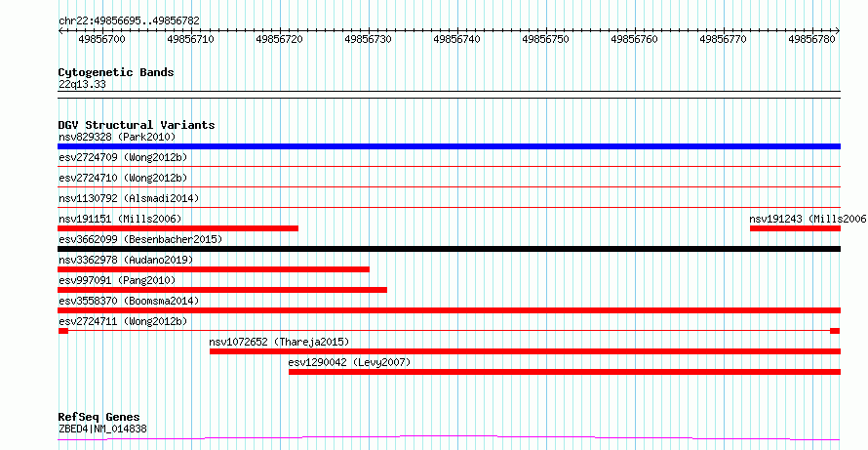The width and height of the screenshot is (868, 450).
Task: Open variant label nsv829328 (Park2010)
Action: (117, 137)
